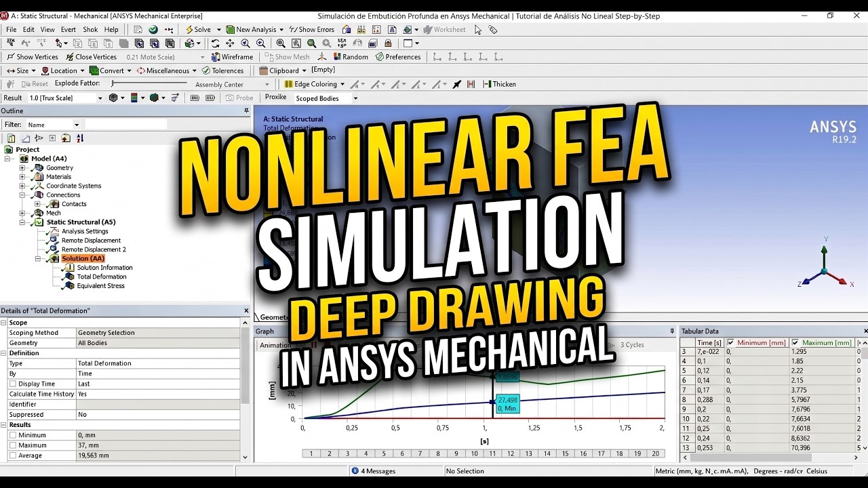Click the tag icon after Worksheet
Image resolution: width=868 pixels, height=488 pixels.
[493, 30]
